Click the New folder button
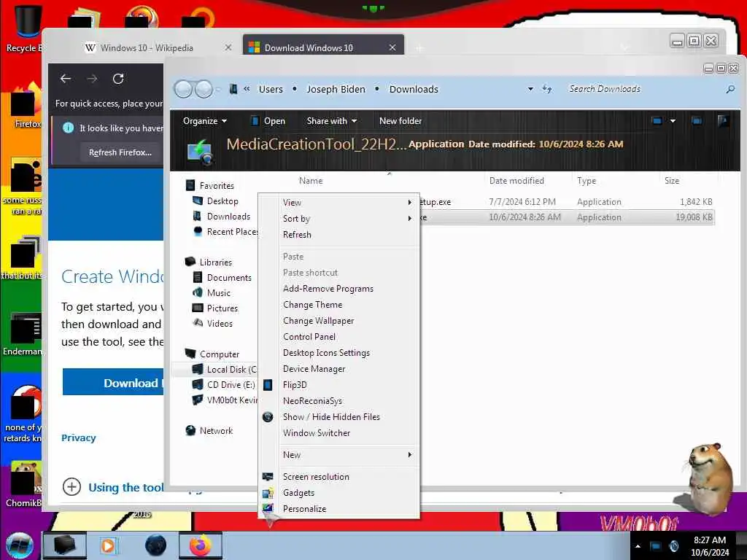The height and width of the screenshot is (560, 747). click(400, 121)
